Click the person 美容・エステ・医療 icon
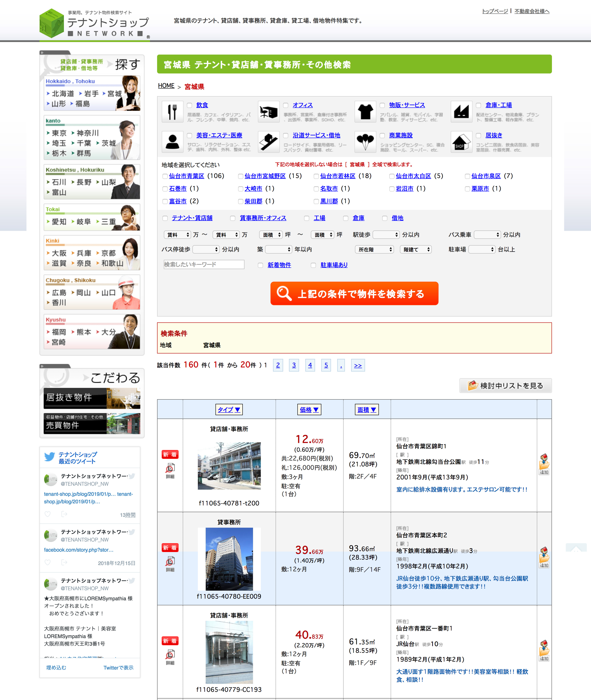The height and width of the screenshot is (700, 591). [x=172, y=142]
